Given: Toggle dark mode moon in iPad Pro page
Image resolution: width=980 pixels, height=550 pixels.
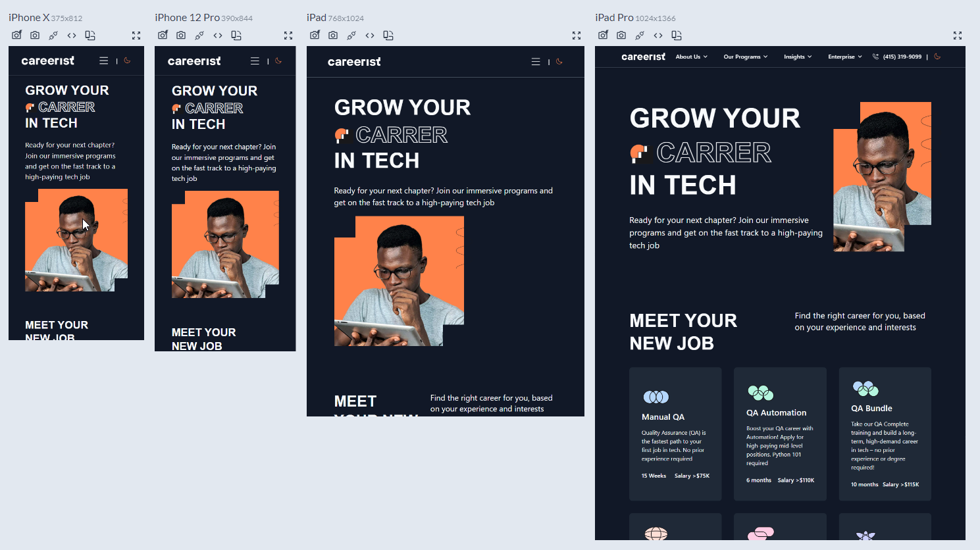Looking at the screenshot, I should pos(937,57).
